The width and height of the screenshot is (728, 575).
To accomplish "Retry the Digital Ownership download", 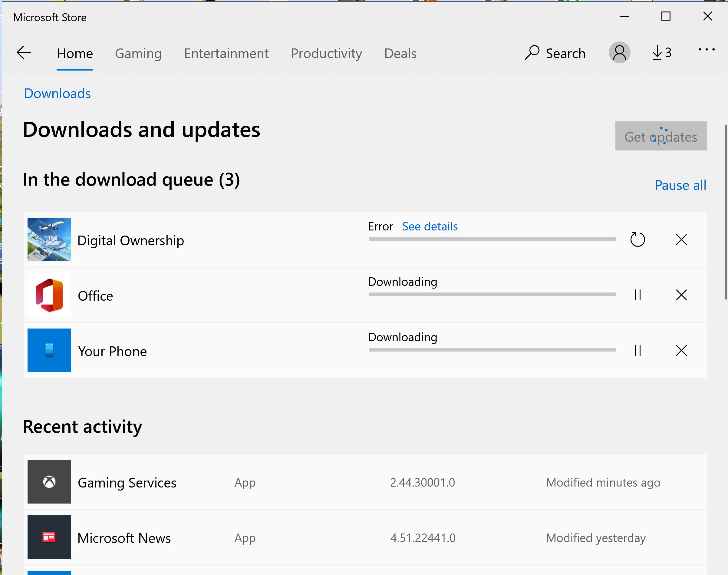I will (x=637, y=240).
